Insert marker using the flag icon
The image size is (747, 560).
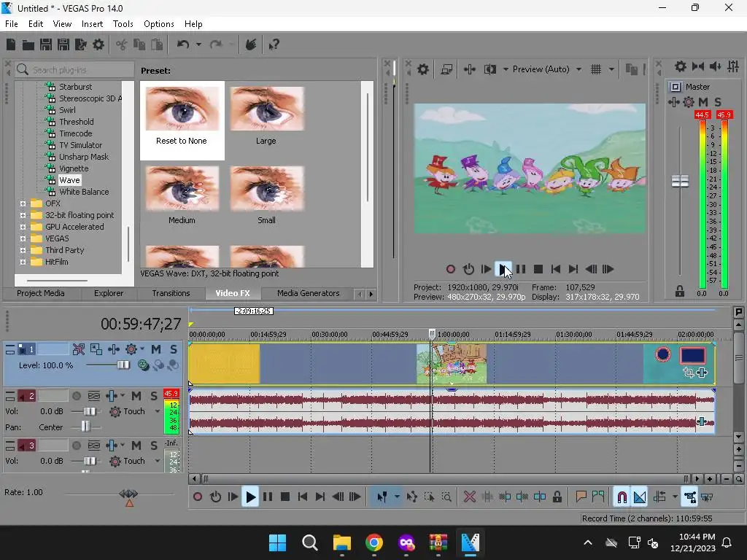tap(581, 497)
